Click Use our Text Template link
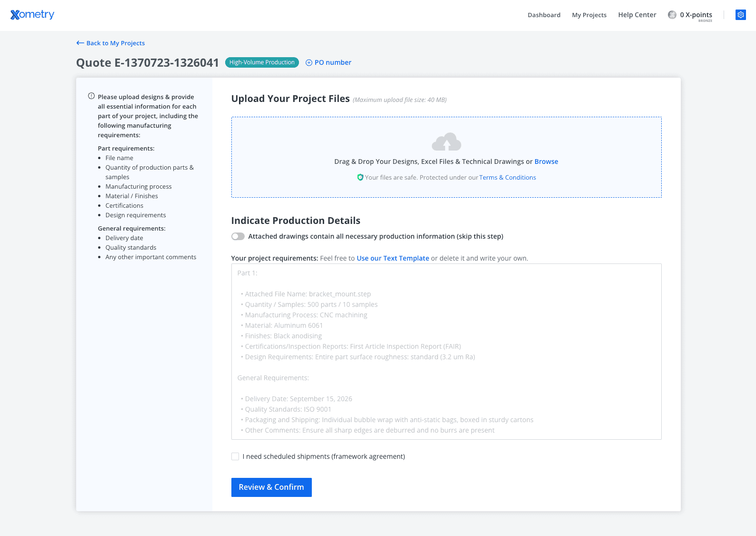Screen dimensions: 756x536 point(393,258)
